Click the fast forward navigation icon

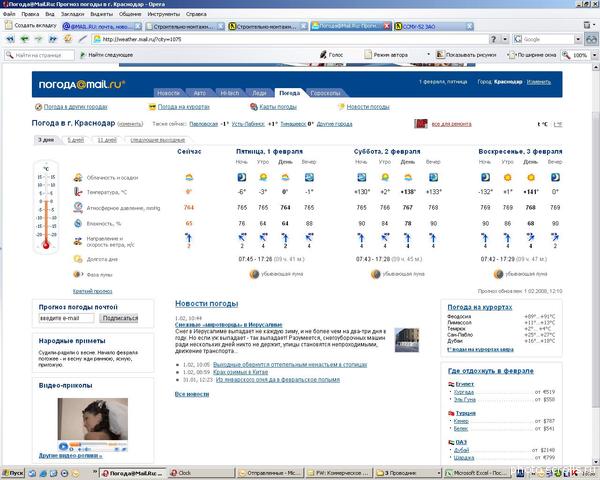point(53,39)
